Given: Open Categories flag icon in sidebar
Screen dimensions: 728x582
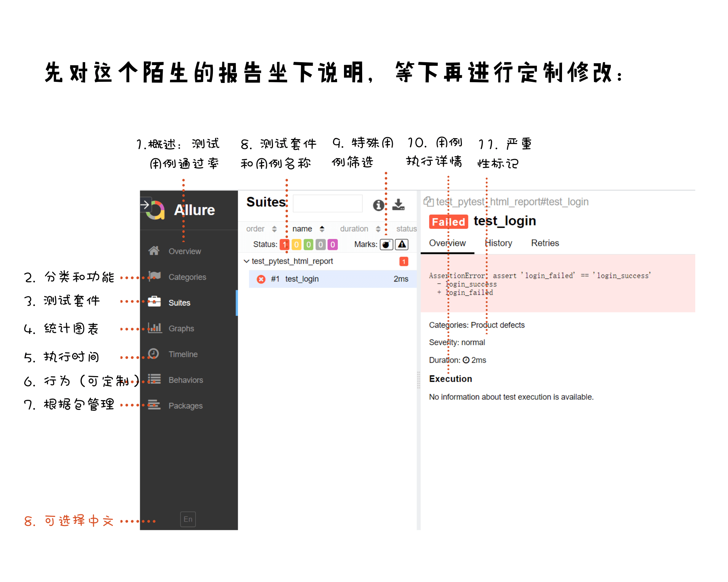Looking at the screenshot, I should pyautogui.click(x=154, y=276).
